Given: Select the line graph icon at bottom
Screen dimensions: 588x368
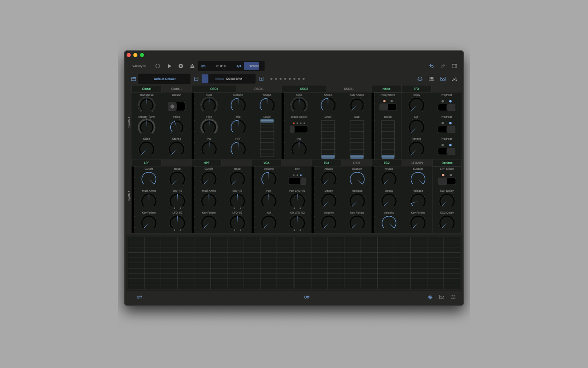Looking at the screenshot, I should (x=442, y=297).
